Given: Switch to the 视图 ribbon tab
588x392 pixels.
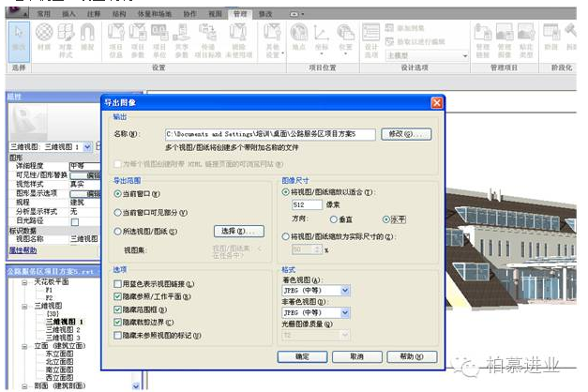Looking at the screenshot, I should [x=216, y=15].
